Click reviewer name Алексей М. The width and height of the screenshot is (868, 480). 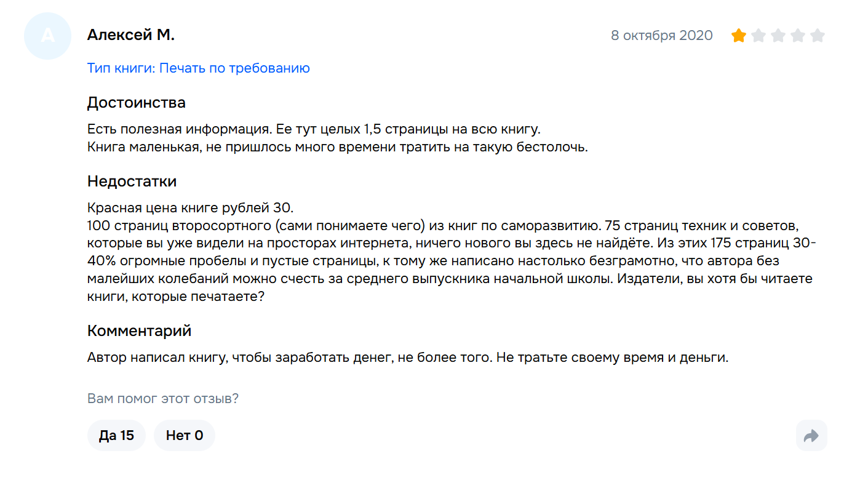131,35
